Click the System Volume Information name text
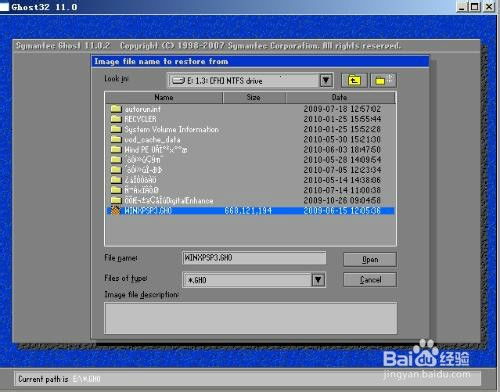This screenshot has height=392, width=500. coord(172,129)
